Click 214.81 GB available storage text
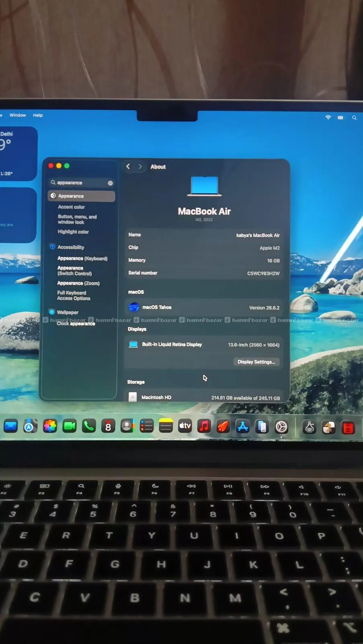The image size is (363, 644). coord(246,398)
